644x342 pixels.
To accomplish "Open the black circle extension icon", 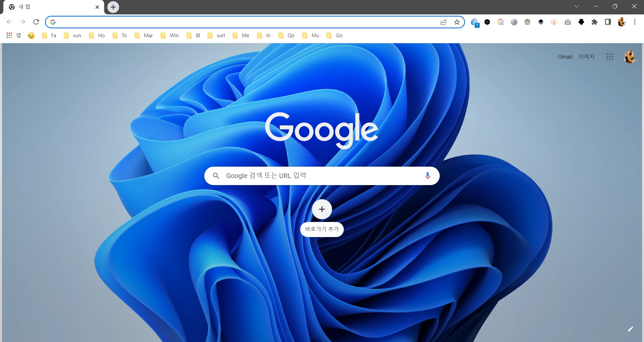I will (x=487, y=22).
